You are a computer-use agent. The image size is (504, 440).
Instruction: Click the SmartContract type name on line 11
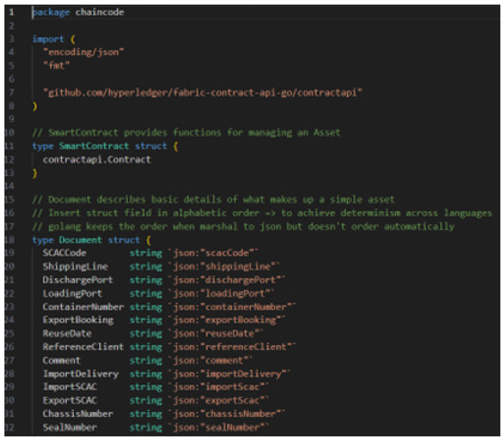(94, 146)
